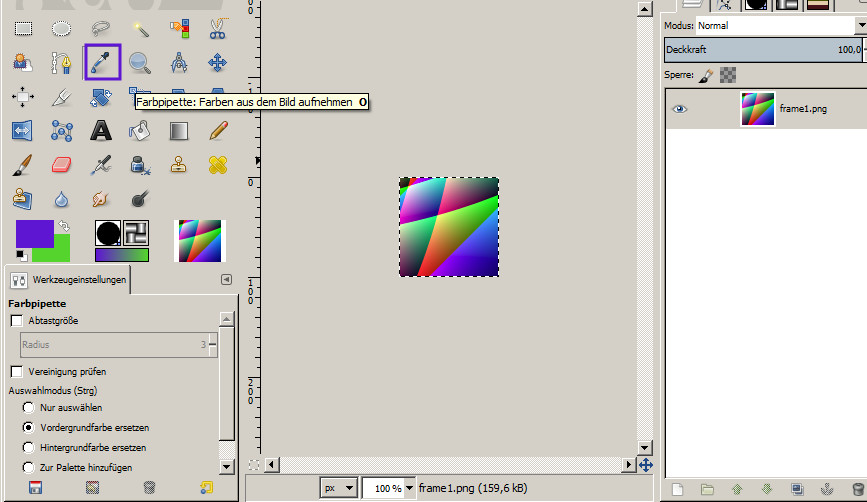867x502 pixels.
Task: Select the Scissors Select tool
Action: pyautogui.click(x=218, y=28)
